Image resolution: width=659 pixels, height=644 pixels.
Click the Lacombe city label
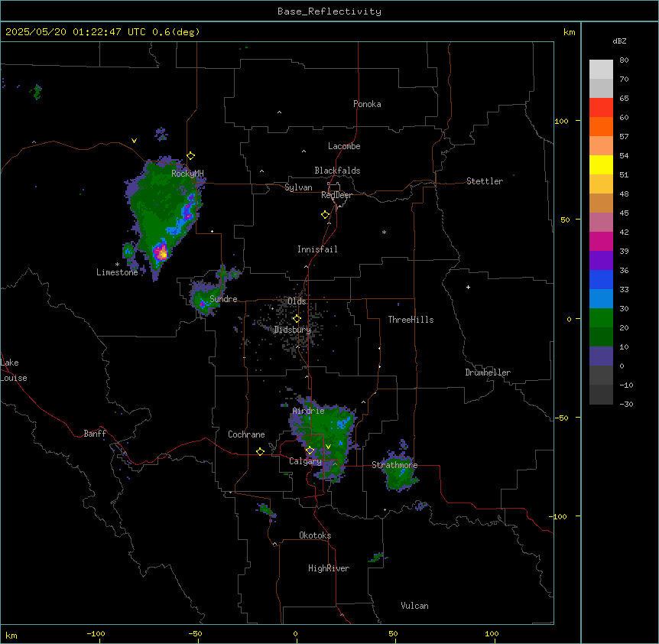[x=344, y=146]
